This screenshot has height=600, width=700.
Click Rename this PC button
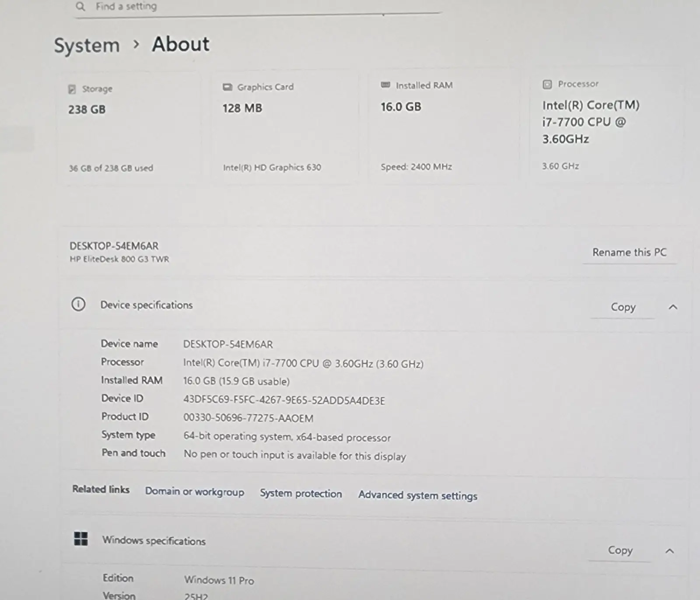click(x=629, y=253)
